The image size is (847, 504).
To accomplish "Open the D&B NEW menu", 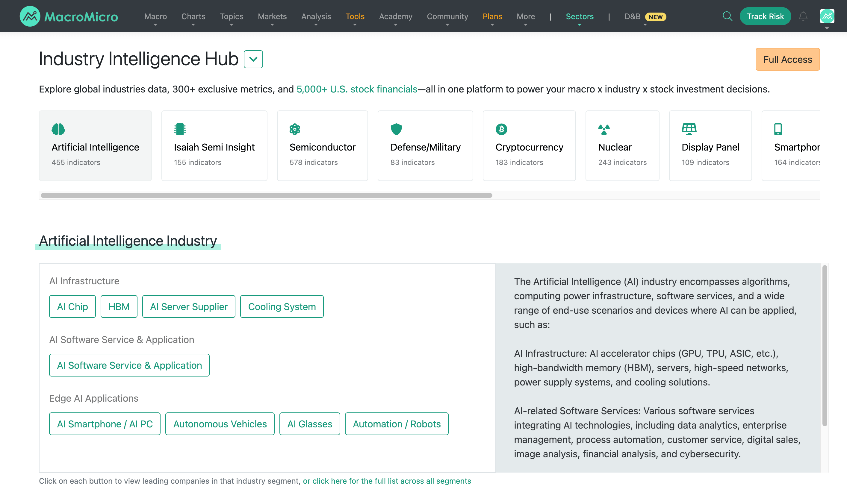I will click(x=645, y=16).
